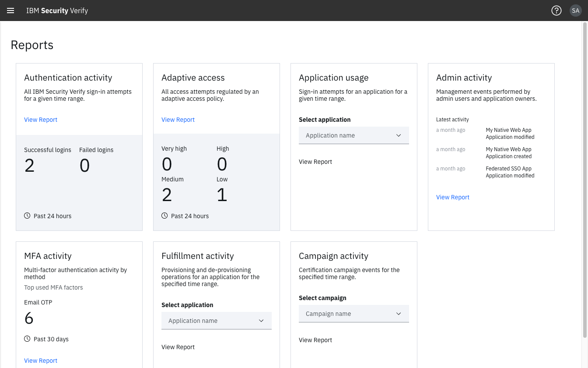
Task: Click the Fulfillment activity card title
Action: 198,256
